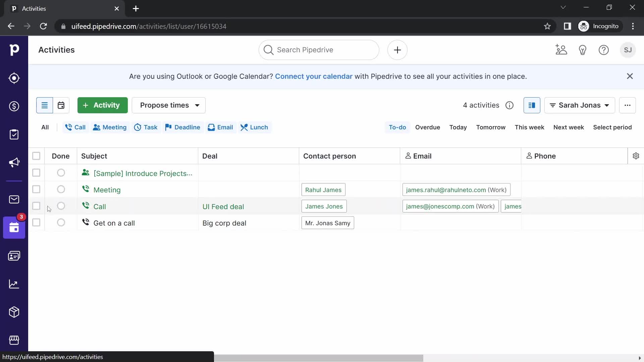Tick checkbox for Call row
The image size is (644, 362).
[x=36, y=206]
